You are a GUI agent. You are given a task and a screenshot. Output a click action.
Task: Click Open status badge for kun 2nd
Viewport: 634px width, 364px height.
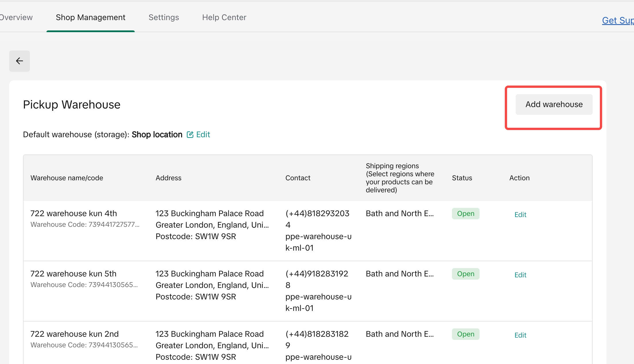coord(465,334)
